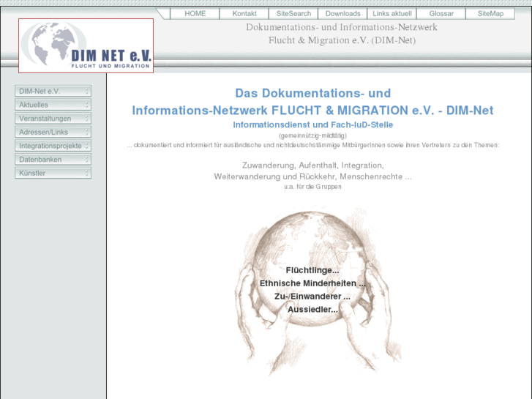Open the SiteSearch tab
This screenshot has height=399, width=532.
pyautogui.click(x=293, y=14)
